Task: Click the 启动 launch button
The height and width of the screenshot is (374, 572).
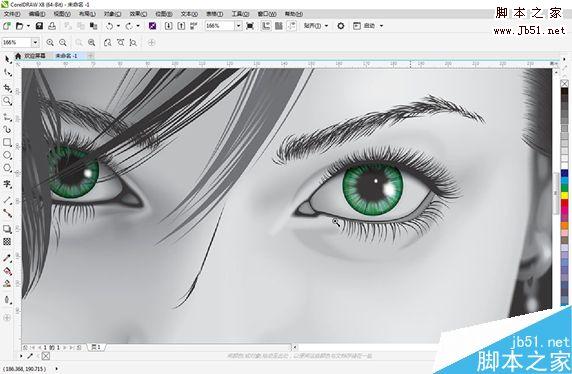Action: pyautogui.click(x=368, y=26)
